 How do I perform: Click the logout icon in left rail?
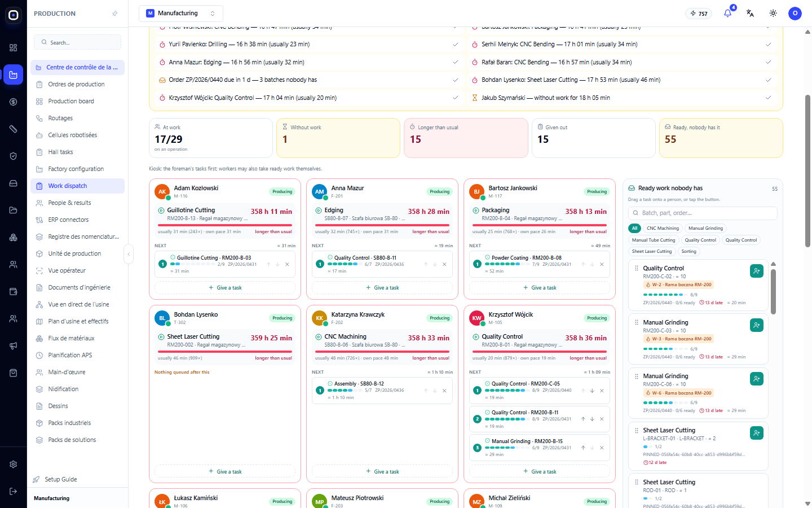[14, 492]
